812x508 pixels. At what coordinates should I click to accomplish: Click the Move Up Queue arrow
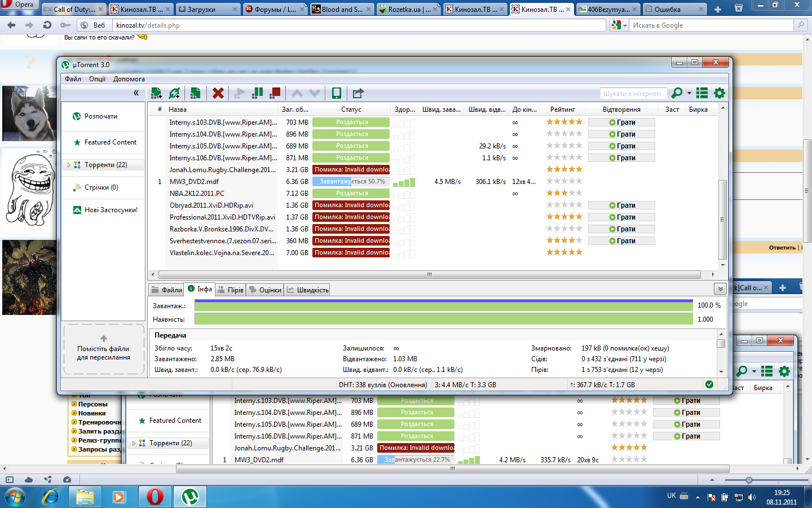[297, 93]
